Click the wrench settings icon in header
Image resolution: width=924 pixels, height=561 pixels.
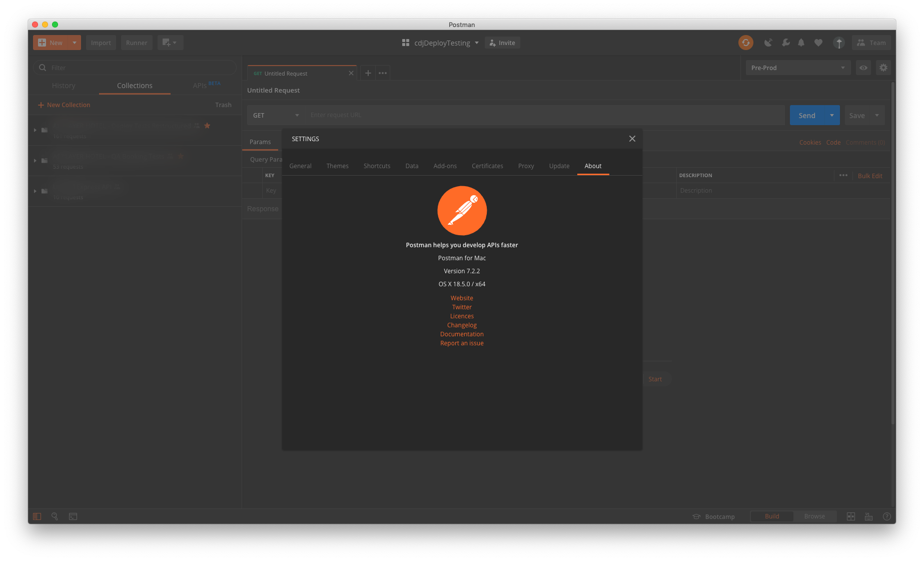785,43
